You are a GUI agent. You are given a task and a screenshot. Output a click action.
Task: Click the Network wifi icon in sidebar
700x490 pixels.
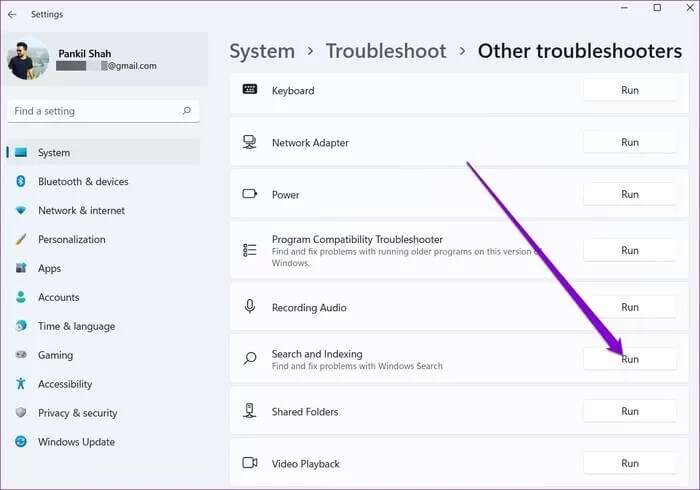click(21, 210)
